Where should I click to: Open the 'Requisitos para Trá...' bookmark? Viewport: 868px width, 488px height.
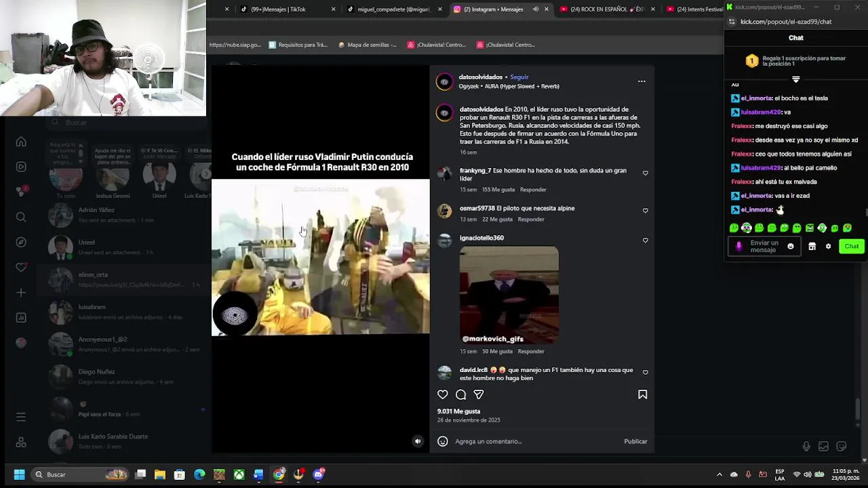298,45
